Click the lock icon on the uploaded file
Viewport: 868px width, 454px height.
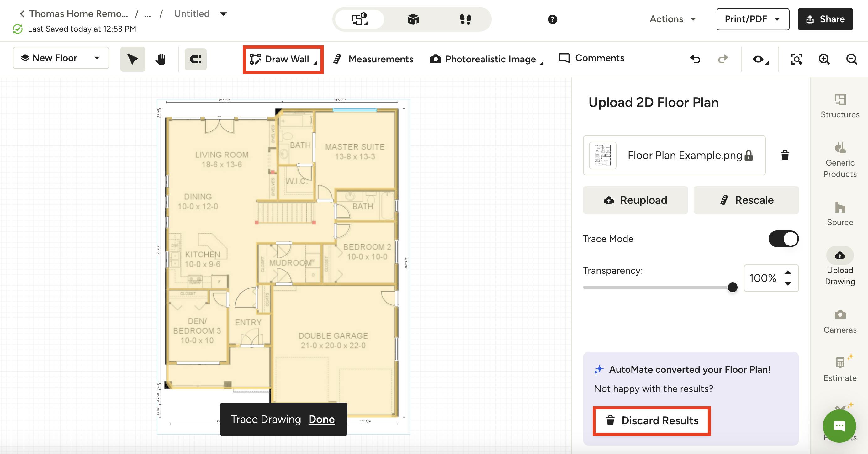749,155
